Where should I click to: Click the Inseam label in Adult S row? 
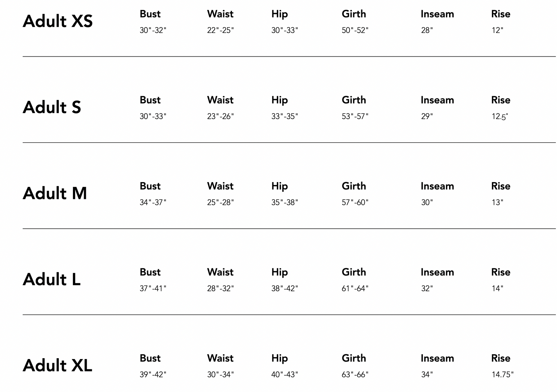coord(437,100)
